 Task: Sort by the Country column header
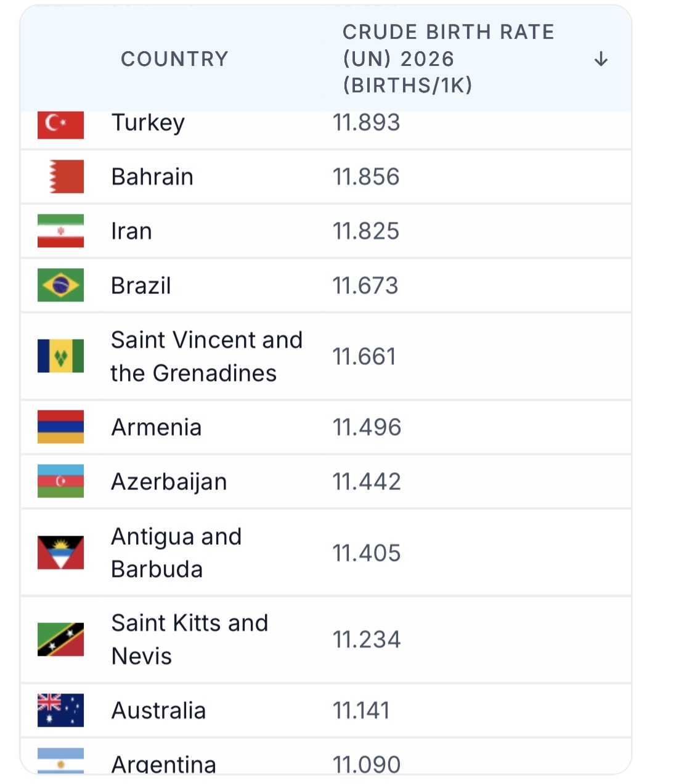[174, 59]
